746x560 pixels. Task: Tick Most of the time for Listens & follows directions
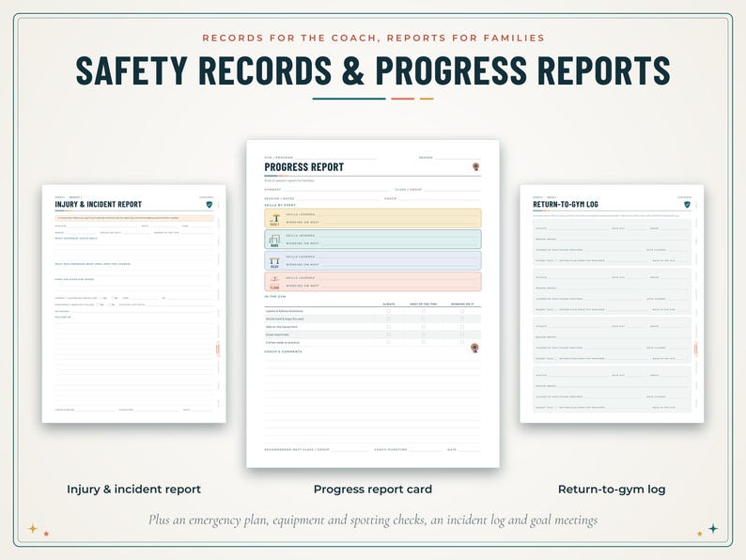(423, 311)
